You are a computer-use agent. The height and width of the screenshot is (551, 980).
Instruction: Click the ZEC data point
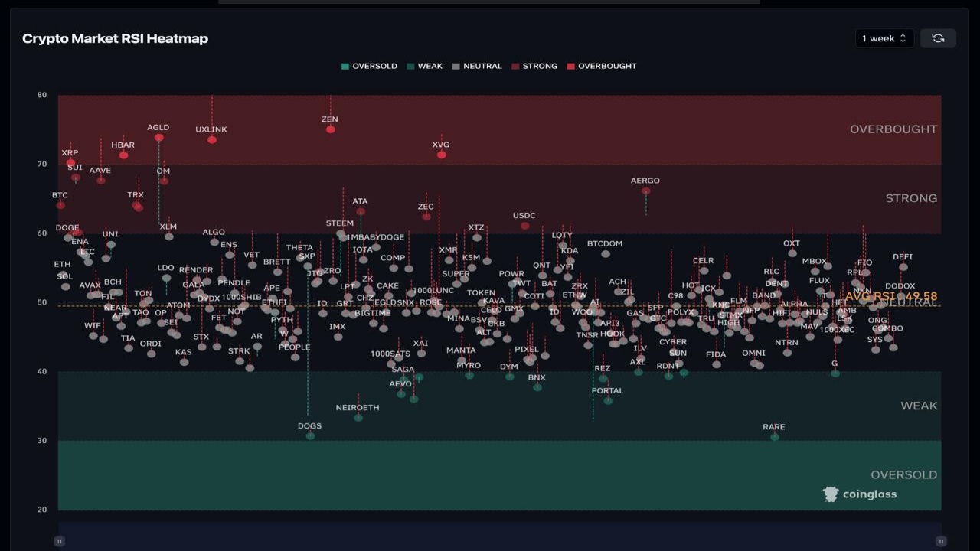(426, 217)
